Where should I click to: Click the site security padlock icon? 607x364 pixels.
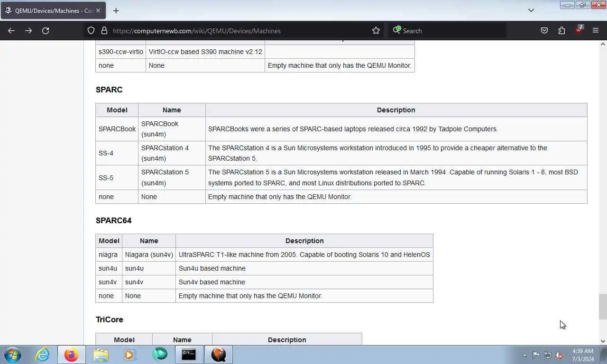104,31
